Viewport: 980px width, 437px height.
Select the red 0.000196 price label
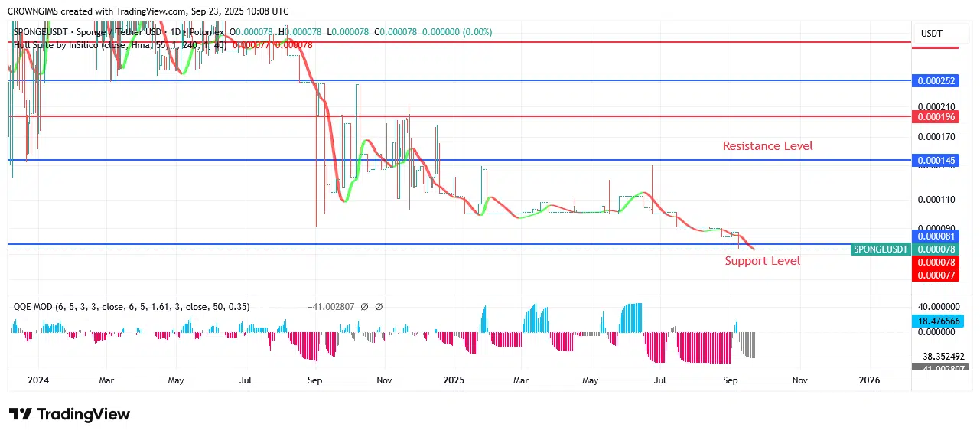(x=936, y=116)
